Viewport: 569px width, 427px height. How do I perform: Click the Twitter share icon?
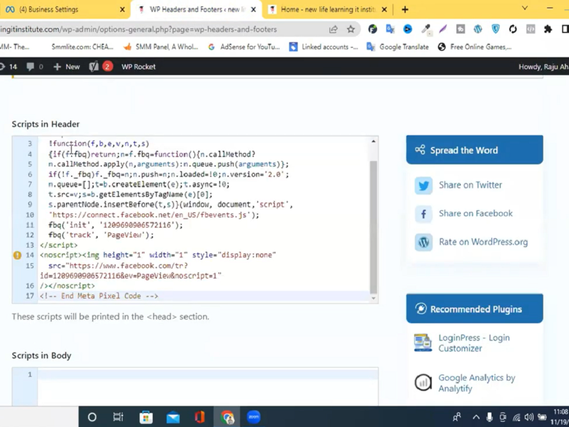423,186
